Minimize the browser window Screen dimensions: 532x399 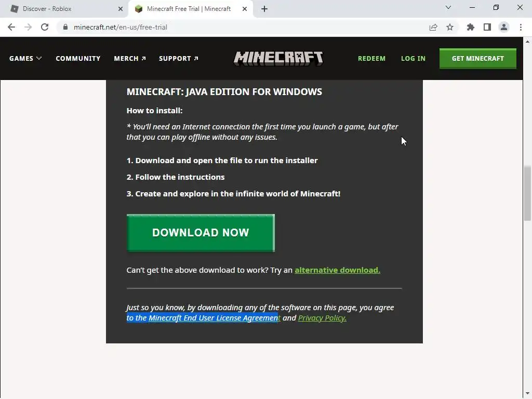(472, 7)
